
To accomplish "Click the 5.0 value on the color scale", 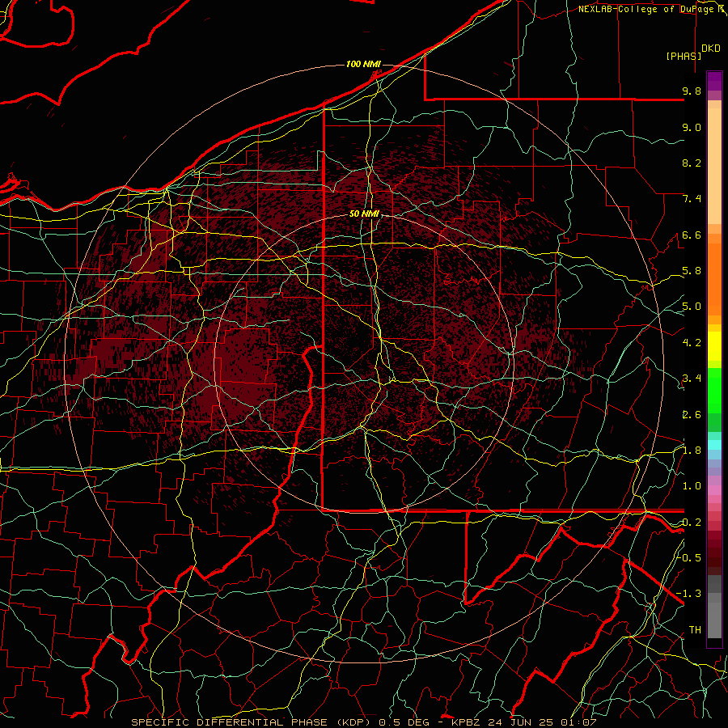I will pos(692,307).
